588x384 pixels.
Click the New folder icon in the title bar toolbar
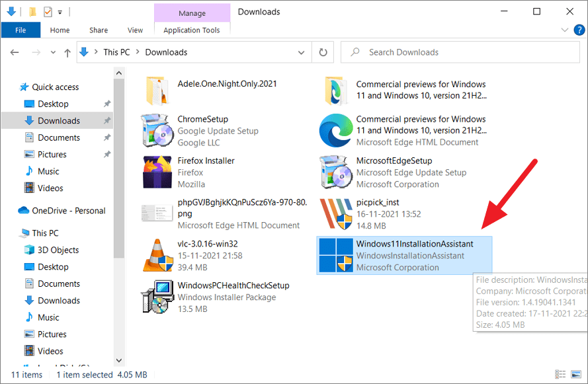pyautogui.click(x=32, y=12)
